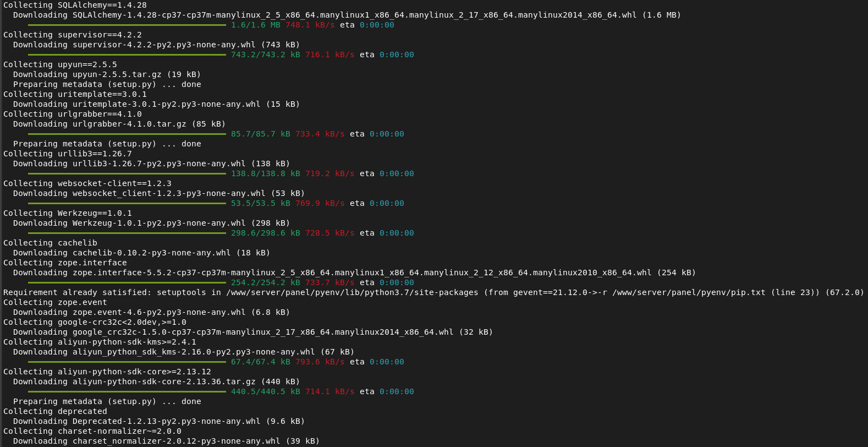The height and width of the screenshot is (447, 868).
Task: Click the '769.9 kB/s' speed value
Action: (x=320, y=203)
